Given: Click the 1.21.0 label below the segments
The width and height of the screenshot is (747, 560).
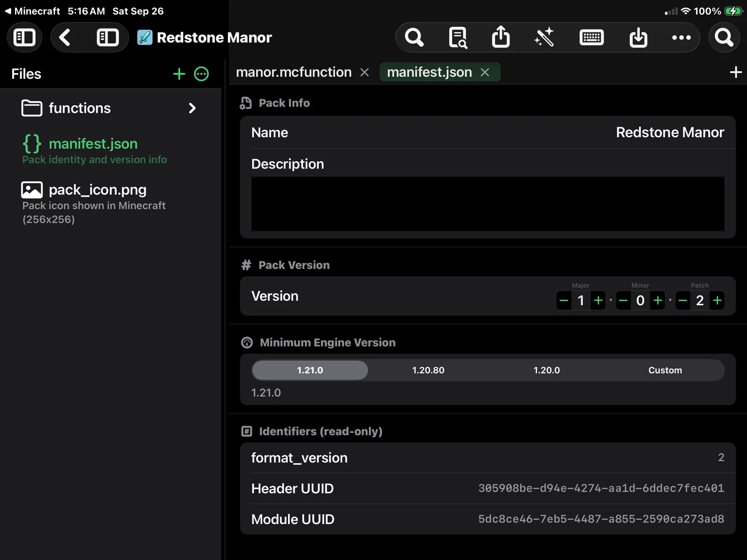Looking at the screenshot, I should [266, 393].
